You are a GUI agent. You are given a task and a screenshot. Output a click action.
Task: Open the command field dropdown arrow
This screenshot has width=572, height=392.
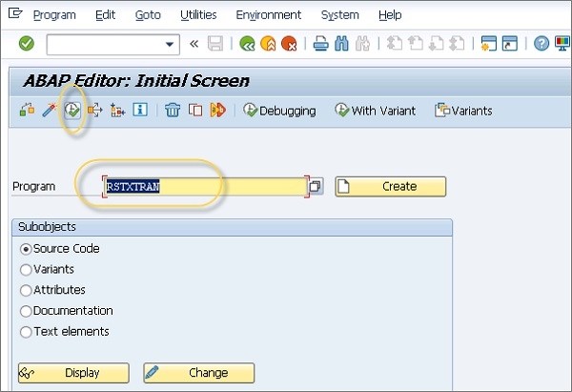click(x=170, y=45)
